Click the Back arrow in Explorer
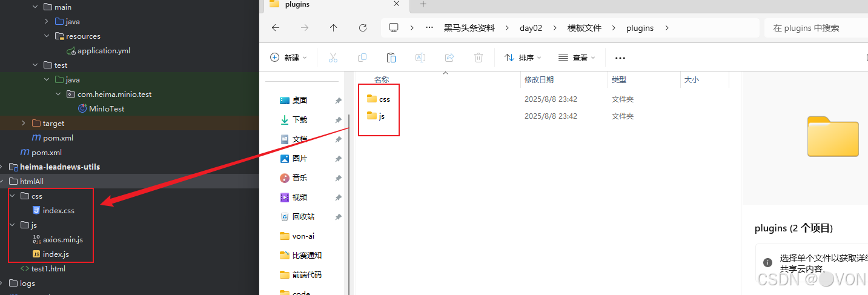Image resolution: width=868 pixels, height=295 pixels. [276, 28]
